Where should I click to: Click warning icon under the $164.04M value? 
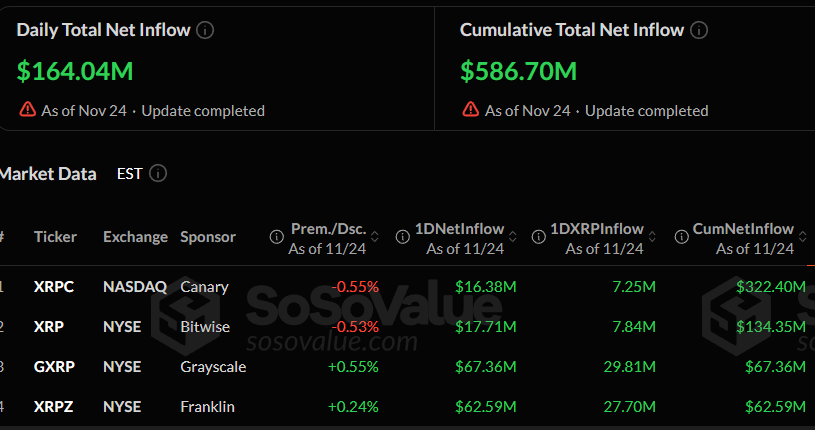pos(27,110)
